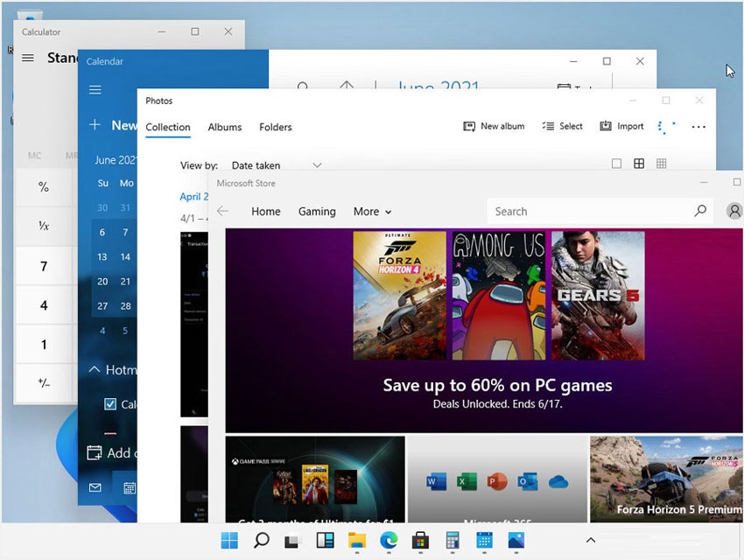The width and height of the screenshot is (744, 560).
Task: Open Gears 5 game cover
Action: [x=598, y=296]
